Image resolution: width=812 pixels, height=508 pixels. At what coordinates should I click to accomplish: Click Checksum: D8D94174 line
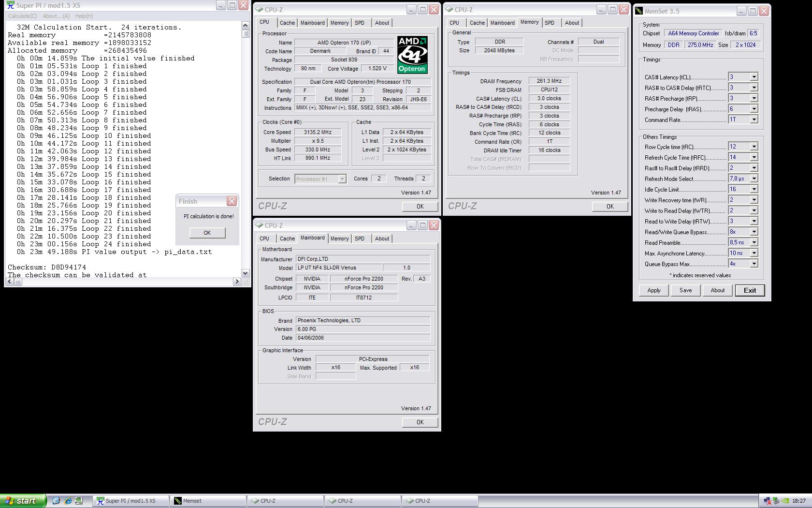click(x=47, y=267)
